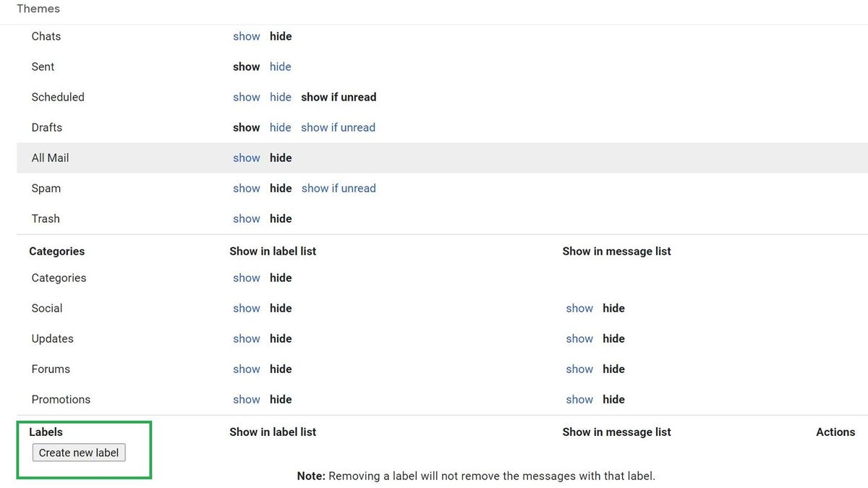Show Forums in the message list

tap(579, 369)
